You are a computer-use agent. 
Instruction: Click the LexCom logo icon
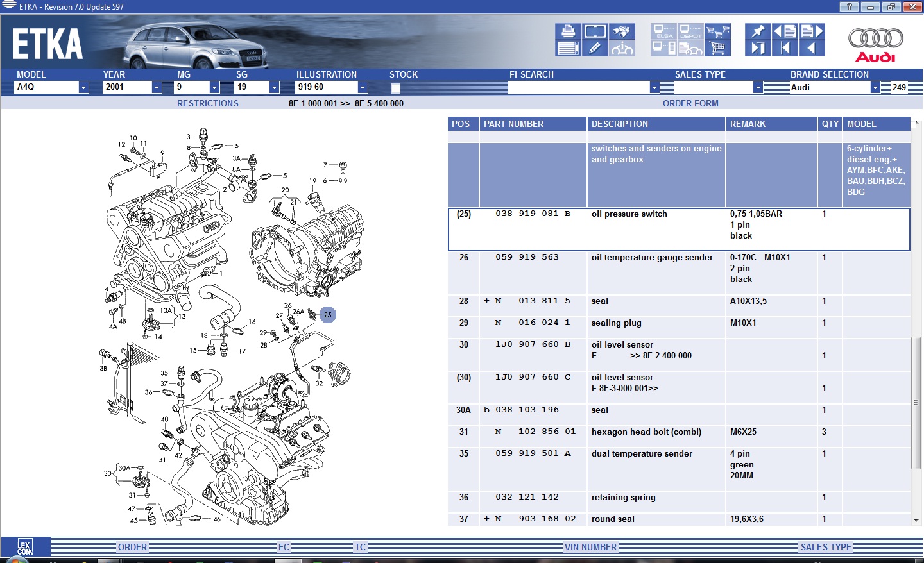pos(25,547)
